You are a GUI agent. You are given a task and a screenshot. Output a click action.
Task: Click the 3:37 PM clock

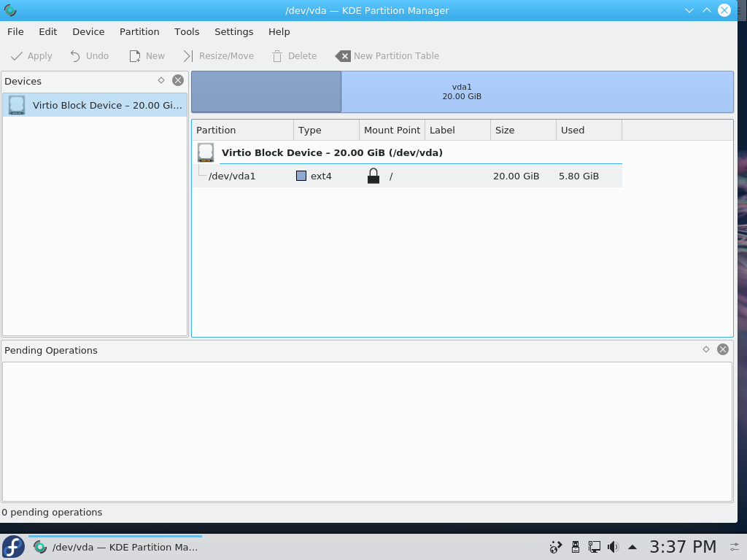click(683, 547)
